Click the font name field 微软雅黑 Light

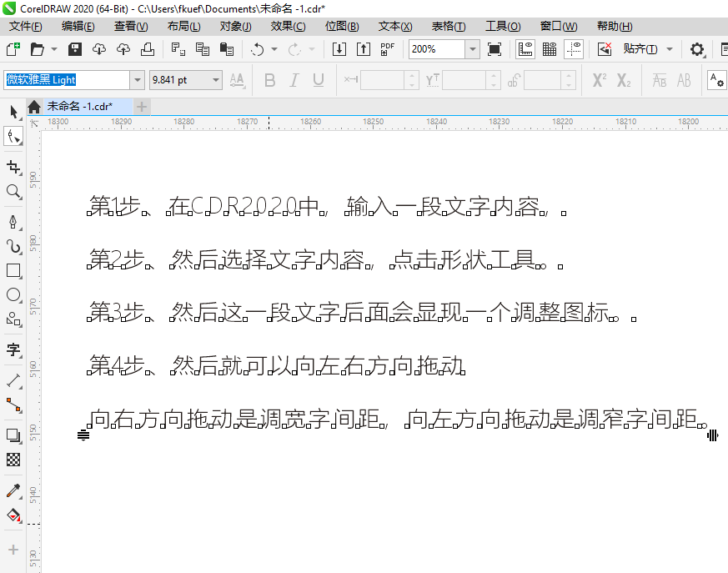point(67,80)
